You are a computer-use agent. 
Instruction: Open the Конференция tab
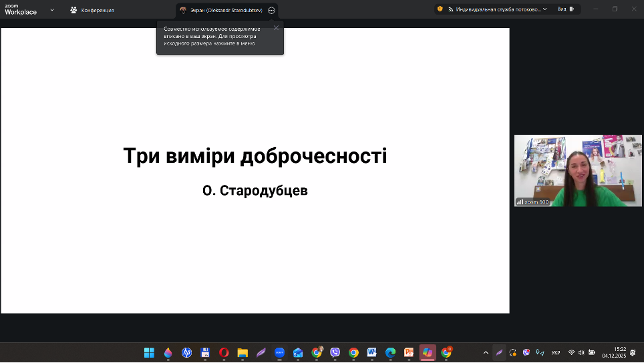coord(92,10)
